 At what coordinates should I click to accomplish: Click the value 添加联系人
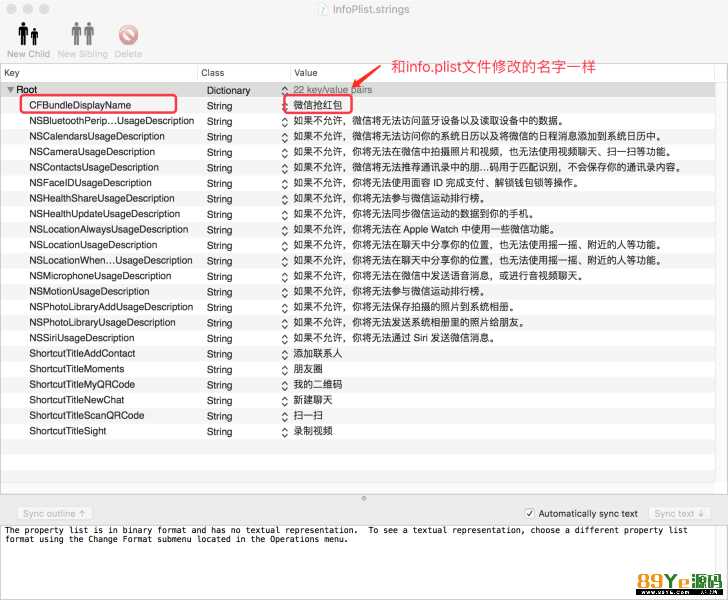318,353
